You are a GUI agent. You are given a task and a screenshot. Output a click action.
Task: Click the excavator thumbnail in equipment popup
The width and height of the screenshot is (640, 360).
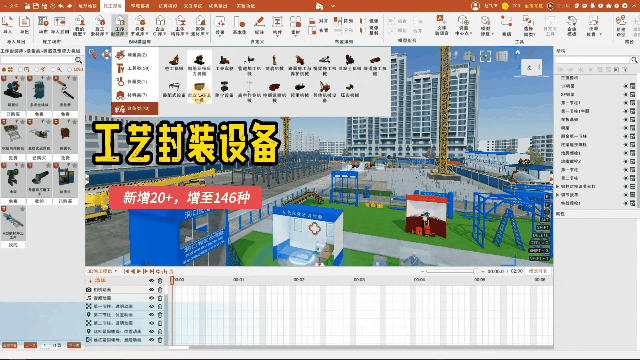[x=175, y=60]
